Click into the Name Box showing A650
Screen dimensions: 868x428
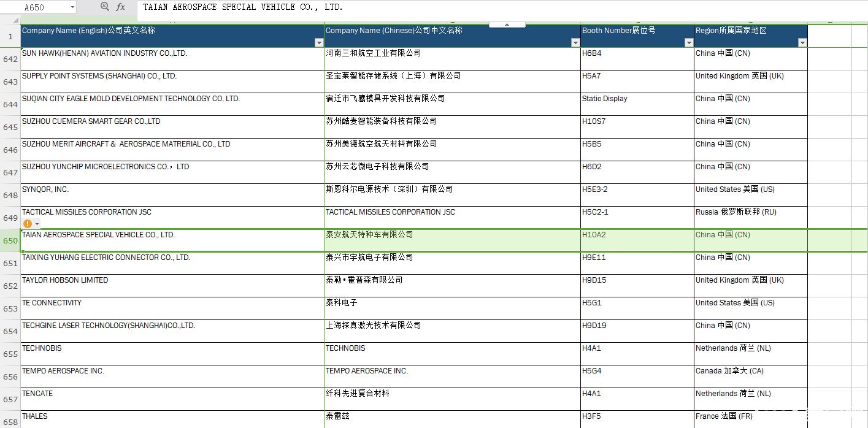click(x=38, y=7)
